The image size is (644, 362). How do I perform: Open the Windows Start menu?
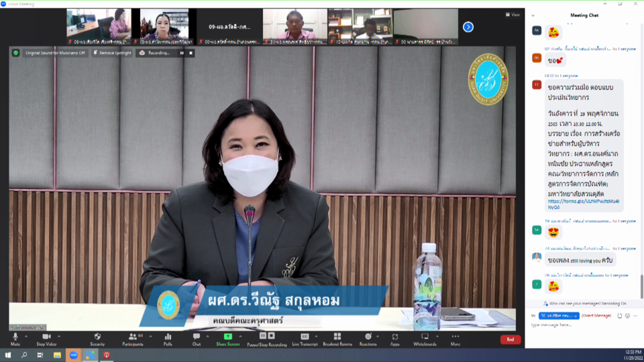click(8, 355)
